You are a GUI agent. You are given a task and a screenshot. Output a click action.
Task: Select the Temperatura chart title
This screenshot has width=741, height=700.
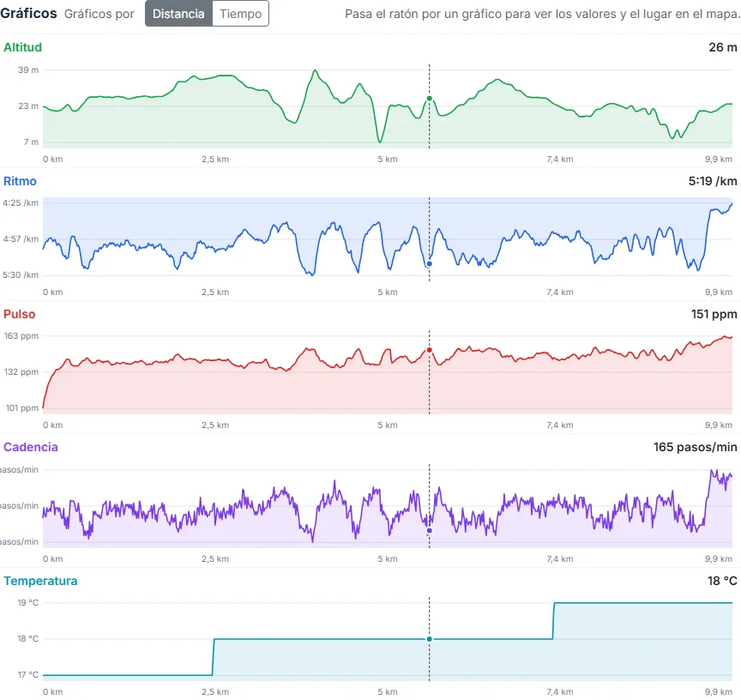coord(40,581)
